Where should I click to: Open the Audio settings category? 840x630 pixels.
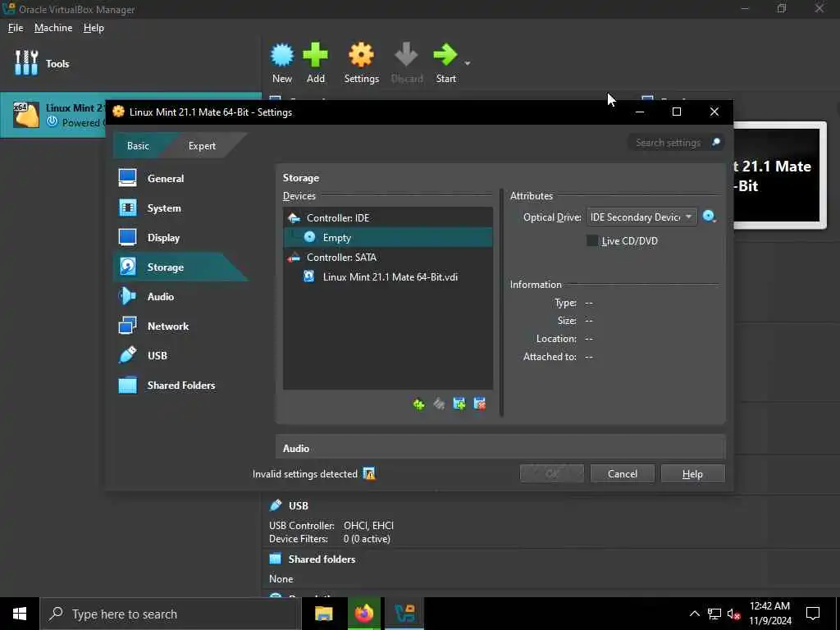coord(181,296)
